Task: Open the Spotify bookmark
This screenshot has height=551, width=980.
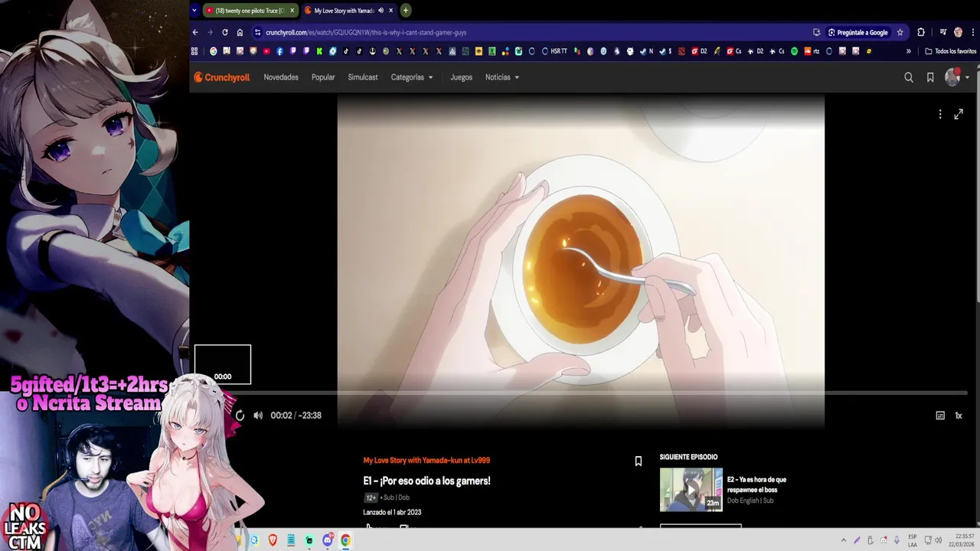Action: point(794,51)
